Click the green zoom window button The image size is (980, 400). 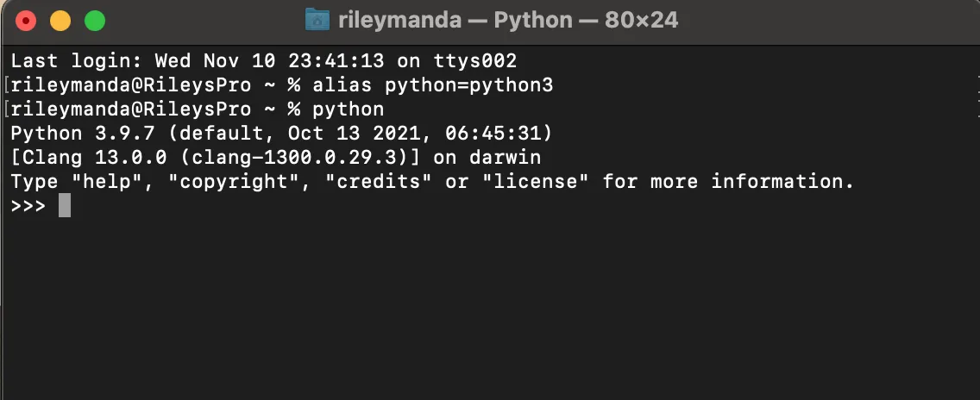94,21
